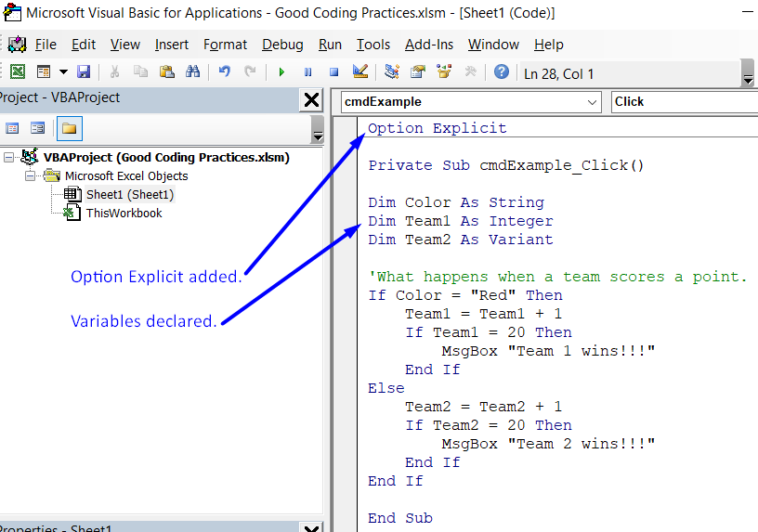
Task: Open Project pane toolbar options arrow
Action: (317, 129)
